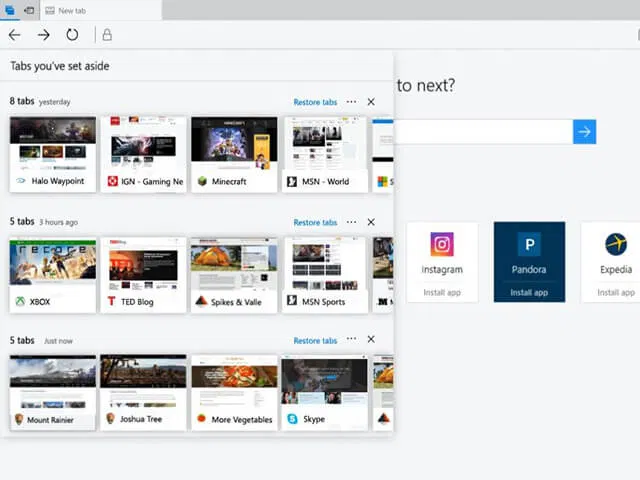Open the Halo Waypoint tab thumbnail

53,154
